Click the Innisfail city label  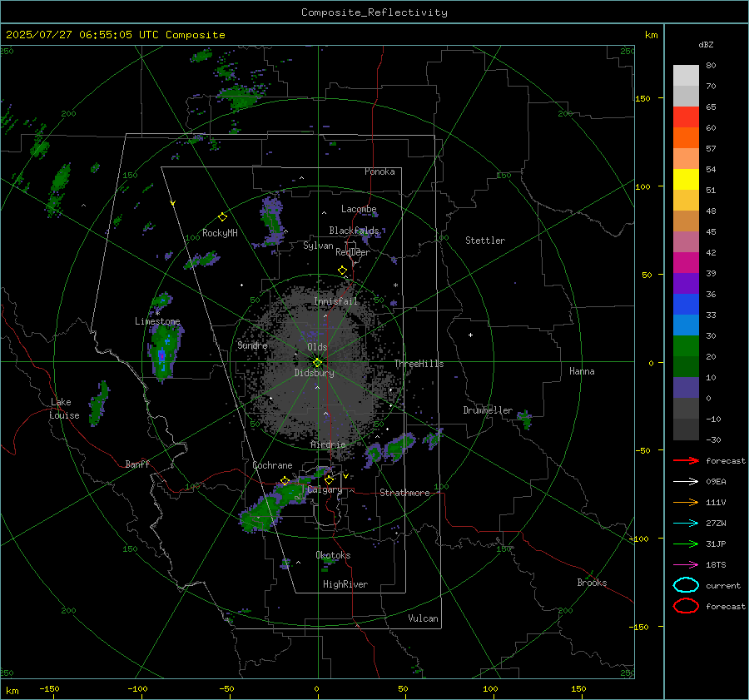click(x=335, y=301)
